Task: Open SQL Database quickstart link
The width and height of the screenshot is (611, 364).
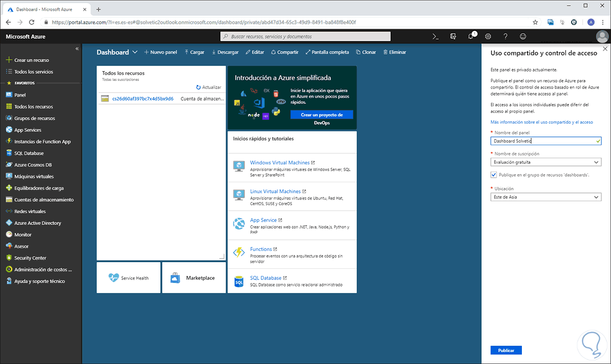Action: click(266, 278)
